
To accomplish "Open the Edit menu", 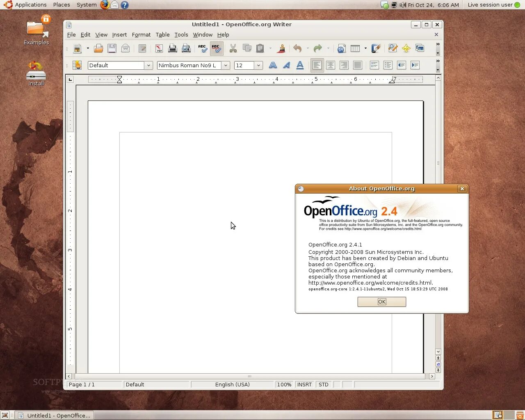I will 85,35.
